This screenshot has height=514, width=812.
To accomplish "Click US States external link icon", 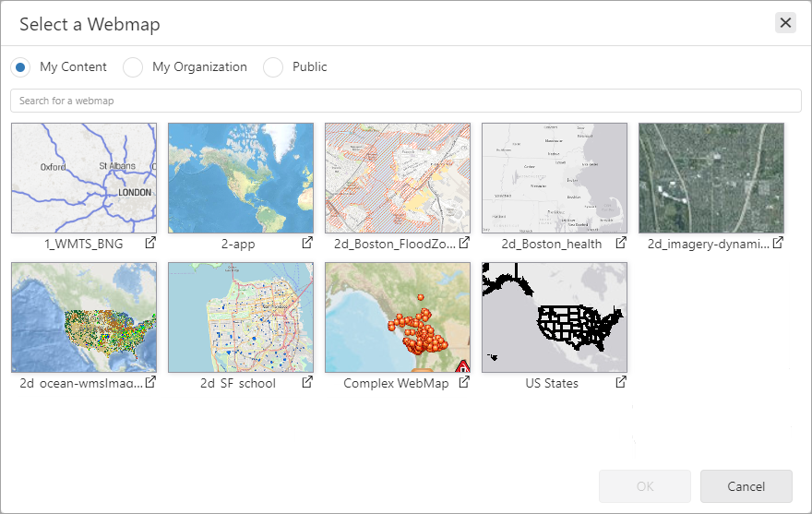I will (621, 382).
